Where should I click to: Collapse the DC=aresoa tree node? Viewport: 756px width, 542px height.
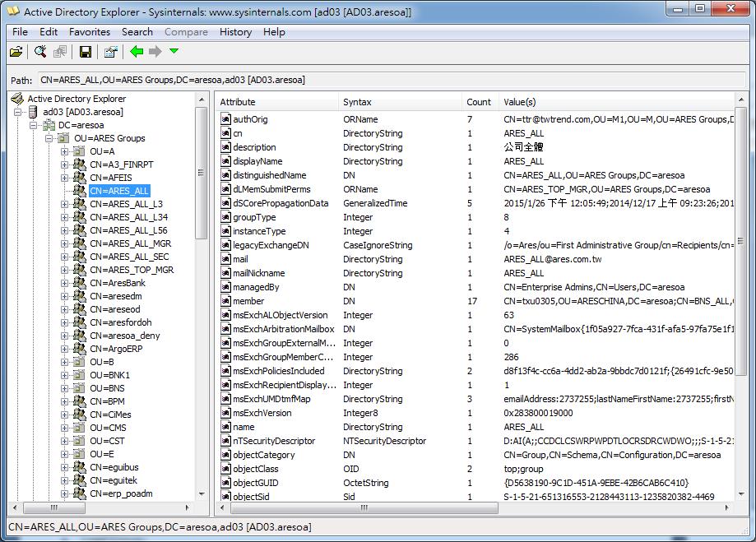(33, 125)
